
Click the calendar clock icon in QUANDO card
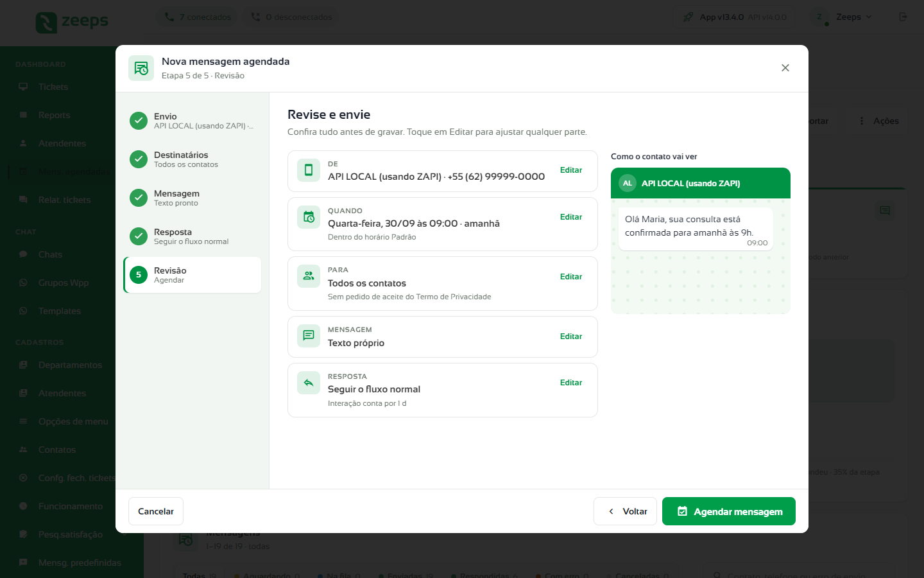(x=309, y=217)
